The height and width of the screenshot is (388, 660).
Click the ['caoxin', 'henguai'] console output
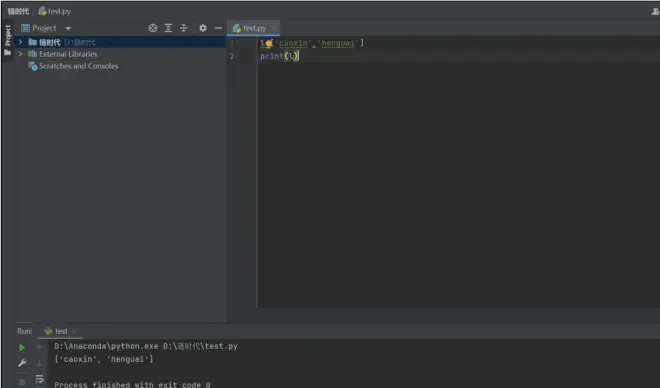pos(104,359)
